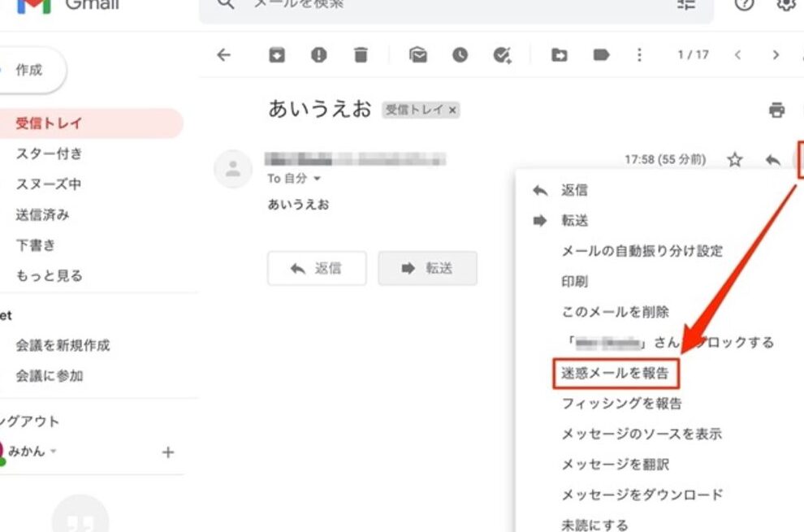Choose メッセージのソースを表示 menu item
The image size is (804, 532).
pos(642,434)
